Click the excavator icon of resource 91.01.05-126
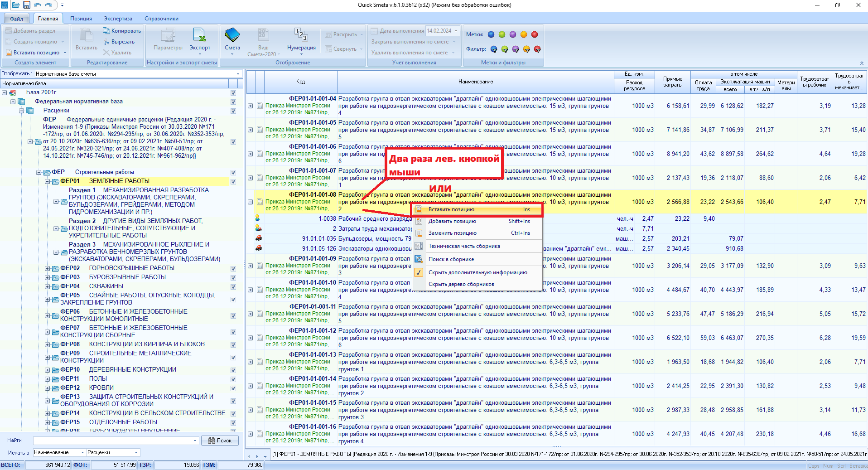This screenshot has height=470, width=868. [x=258, y=248]
